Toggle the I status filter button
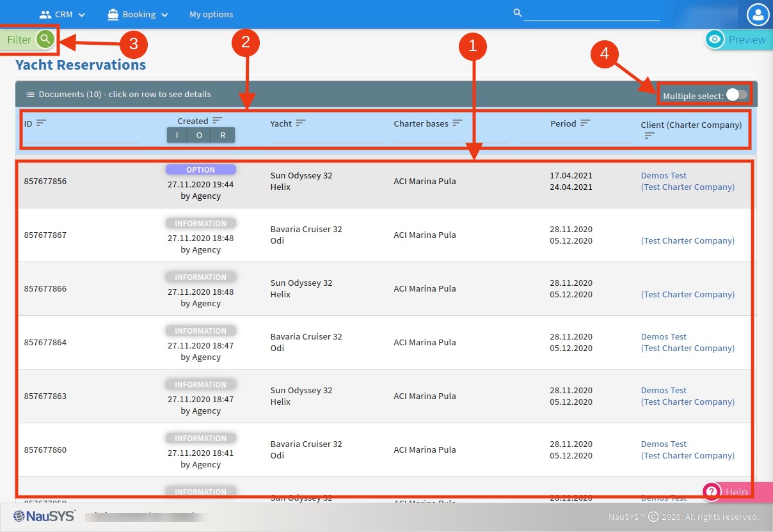This screenshot has width=773, height=532. pos(177,135)
